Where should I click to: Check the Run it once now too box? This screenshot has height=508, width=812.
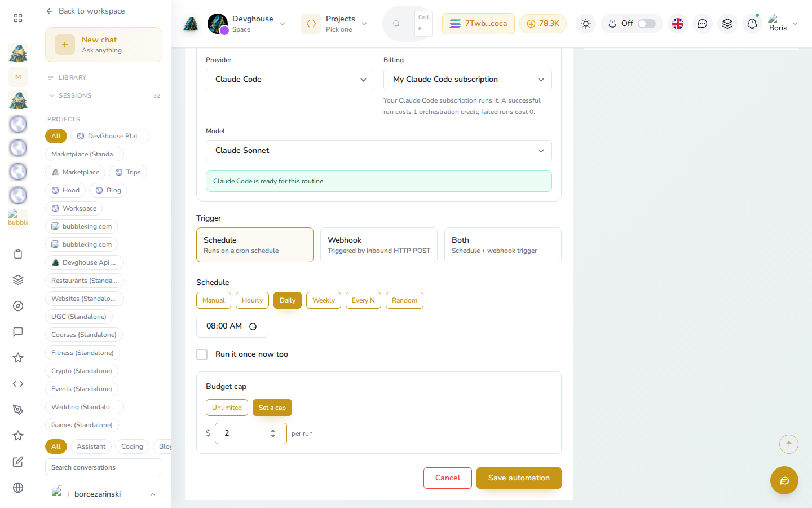click(202, 354)
